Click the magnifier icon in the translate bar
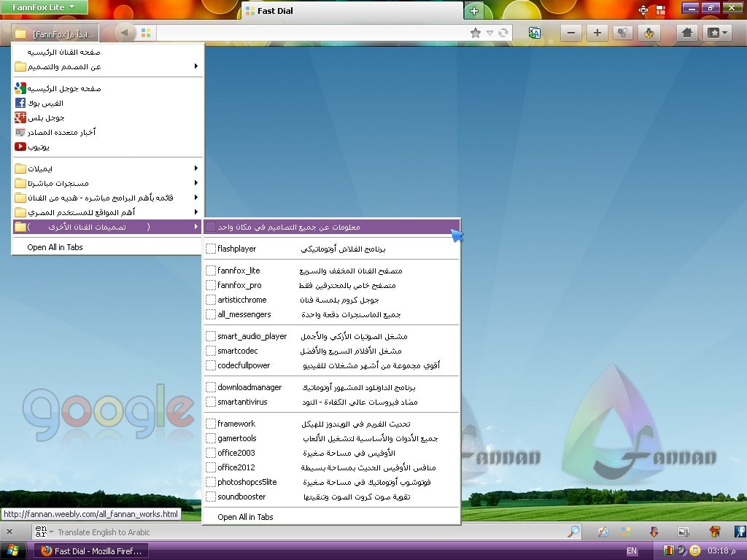747x560 pixels. point(574,532)
